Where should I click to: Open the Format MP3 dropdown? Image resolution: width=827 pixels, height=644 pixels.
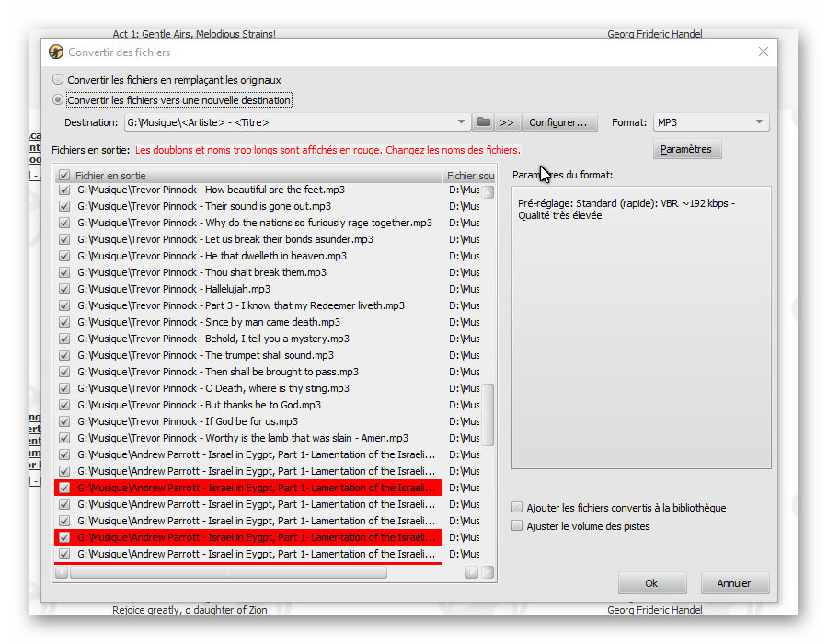[759, 122]
